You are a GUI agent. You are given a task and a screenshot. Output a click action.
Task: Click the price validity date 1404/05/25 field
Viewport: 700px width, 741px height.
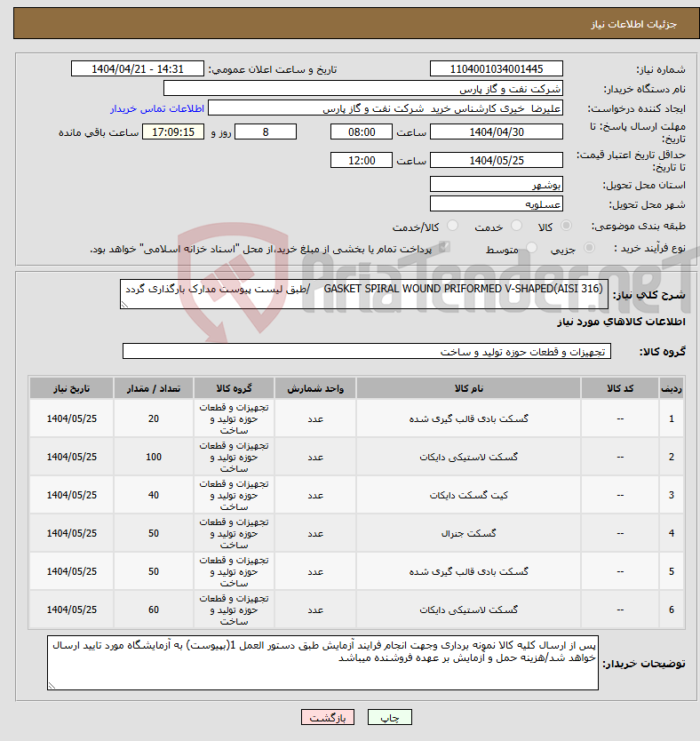click(497, 160)
